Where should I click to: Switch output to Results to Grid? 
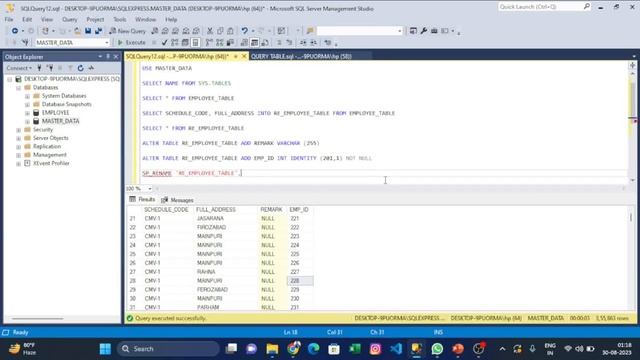click(254, 42)
